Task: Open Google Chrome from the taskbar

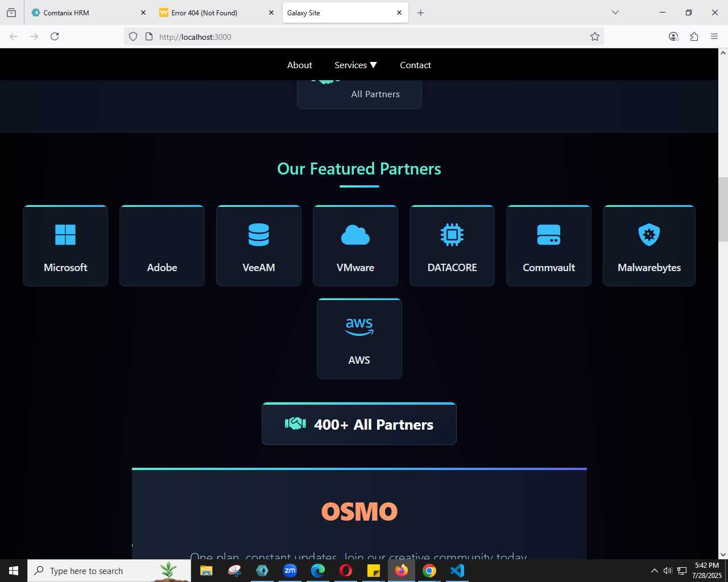Action: click(429, 571)
